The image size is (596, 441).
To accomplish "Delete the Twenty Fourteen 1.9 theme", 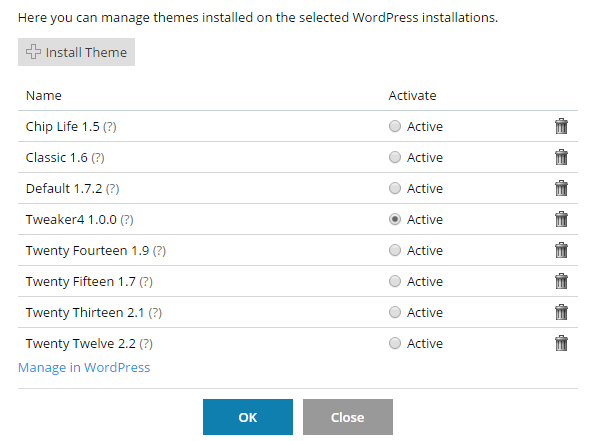I will [x=561, y=250].
